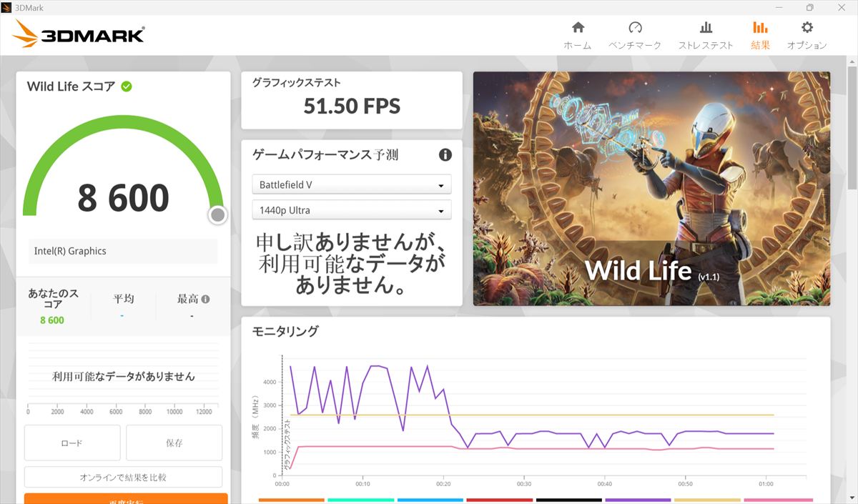858x504 pixels.
Task: Toggle the pink legend swatch
Action: pyautogui.click(x=778, y=500)
